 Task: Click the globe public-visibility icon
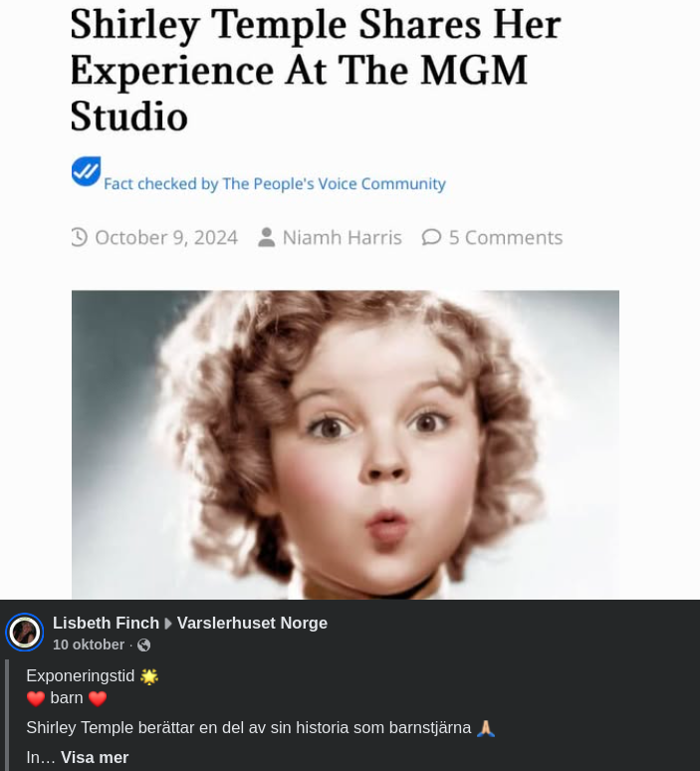[144, 644]
